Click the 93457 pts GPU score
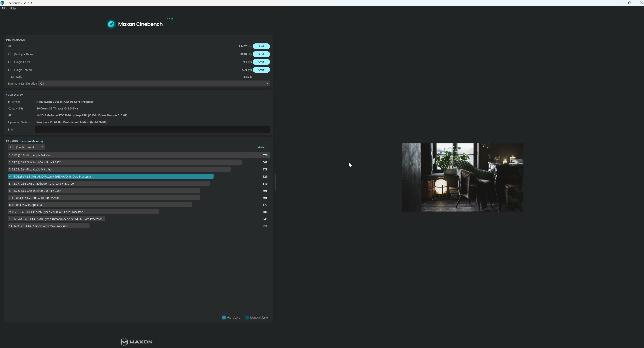This screenshot has height=348, width=644. pos(245,46)
